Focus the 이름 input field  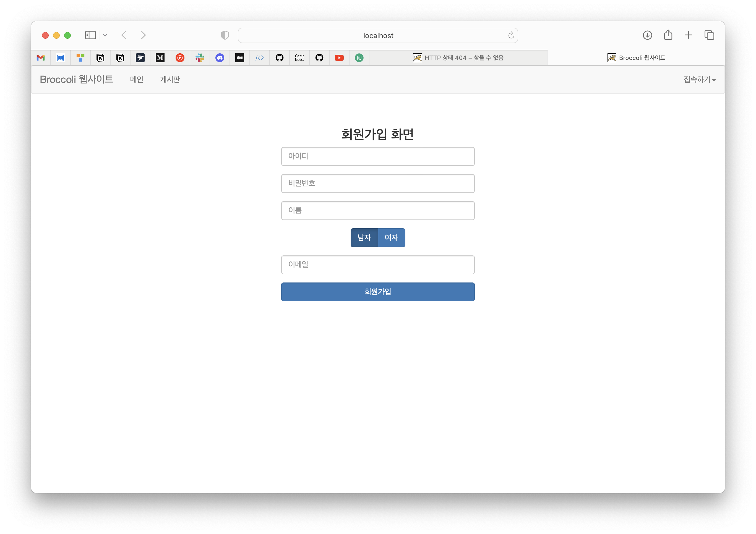pyautogui.click(x=378, y=211)
